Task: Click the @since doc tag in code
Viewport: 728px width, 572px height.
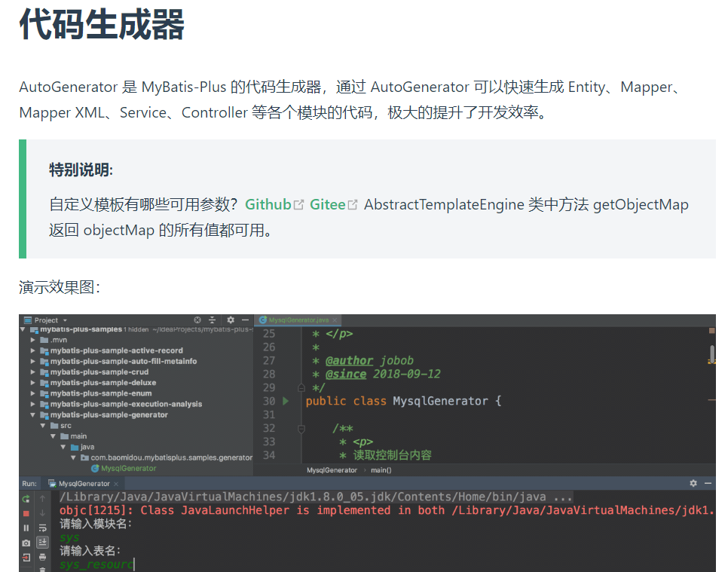Action: click(x=346, y=375)
